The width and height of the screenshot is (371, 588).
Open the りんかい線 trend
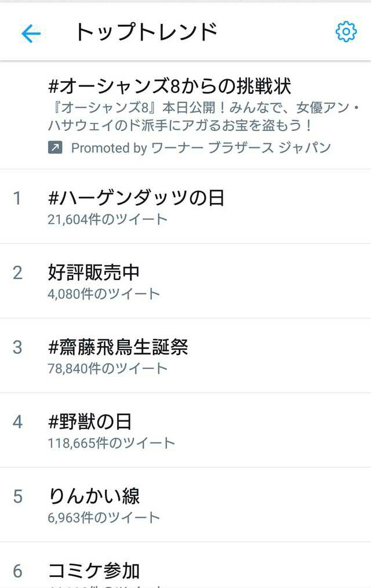(x=93, y=496)
